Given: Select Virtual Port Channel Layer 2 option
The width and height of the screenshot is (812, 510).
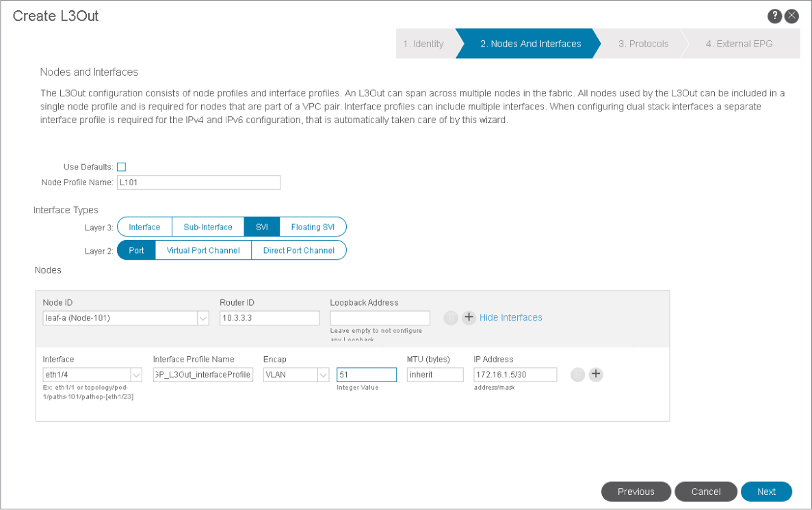Looking at the screenshot, I should 203,250.
